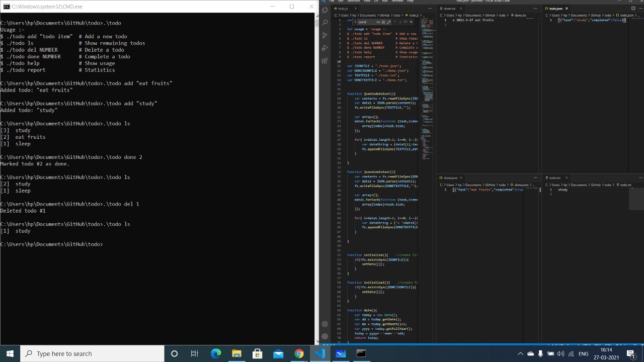The height and width of the screenshot is (362, 644).
Task: Close the todo.json tab
Action: (567, 9)
